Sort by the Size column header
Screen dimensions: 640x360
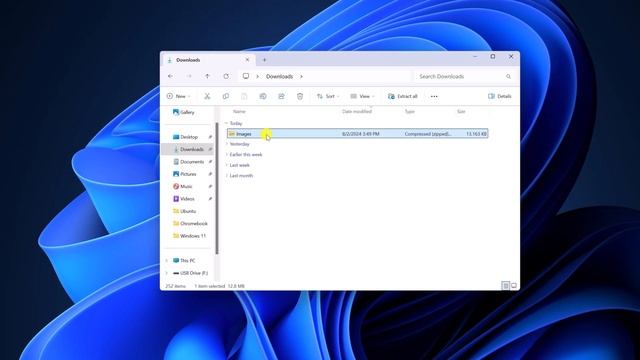(461, 111)
